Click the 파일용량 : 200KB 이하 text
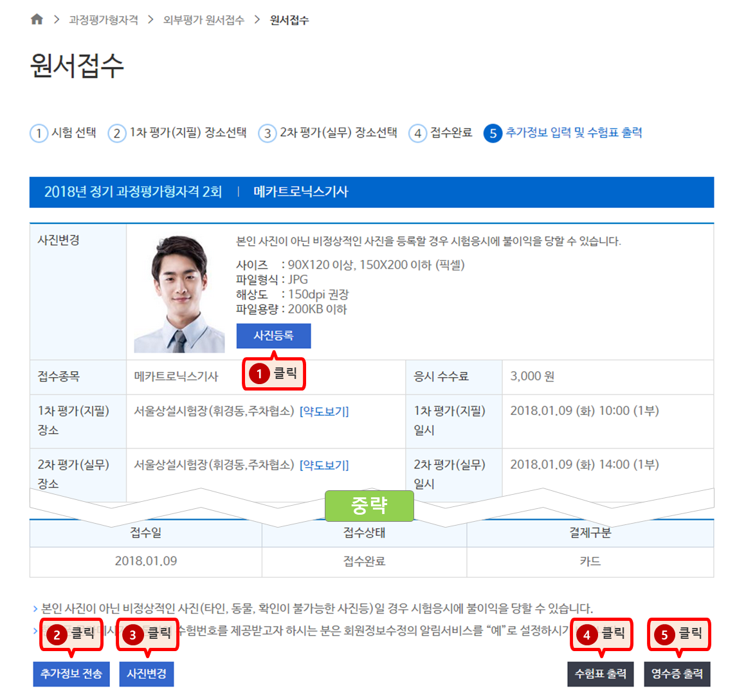The image size is (737, 700). click(291, 309)
